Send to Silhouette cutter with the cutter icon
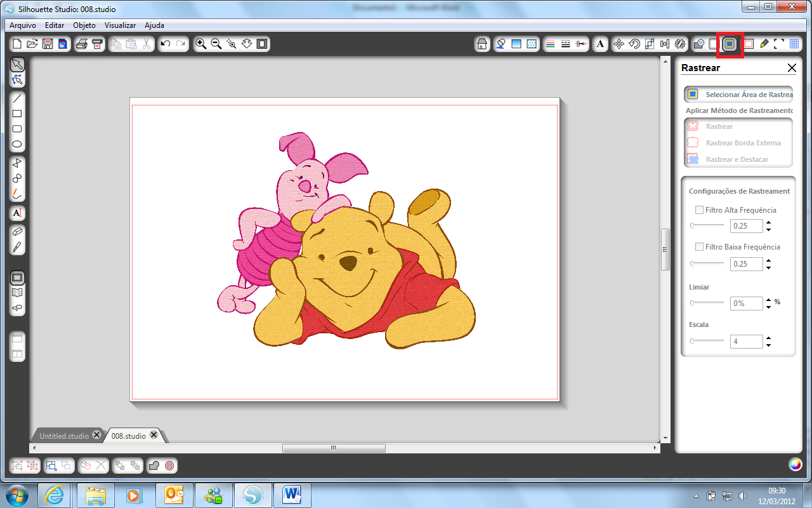 [x=97, y=44]
